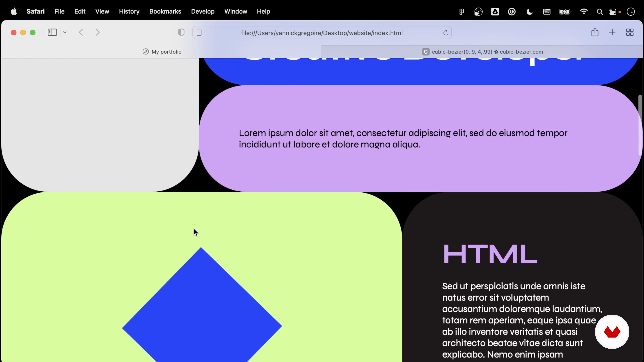Toggle the Safari sidebar button
This screenshot has height=362, width=644.
52,33
